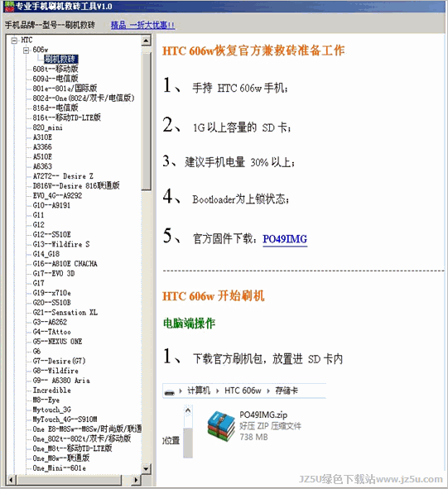The image size is (448, 489).
Task: Select the A510E tree item
Action: pos(42,156)
